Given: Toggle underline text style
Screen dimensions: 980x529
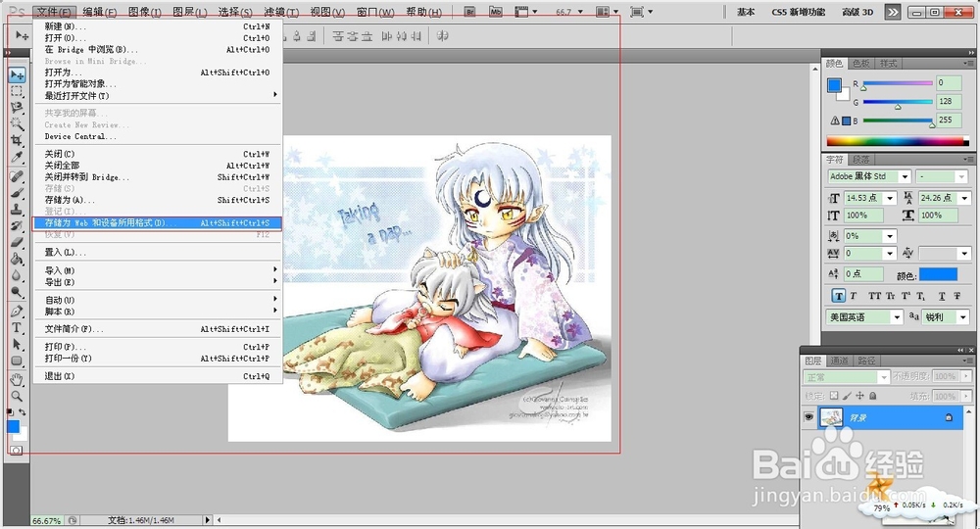Looking at the screenshot, I should point(941,296).
